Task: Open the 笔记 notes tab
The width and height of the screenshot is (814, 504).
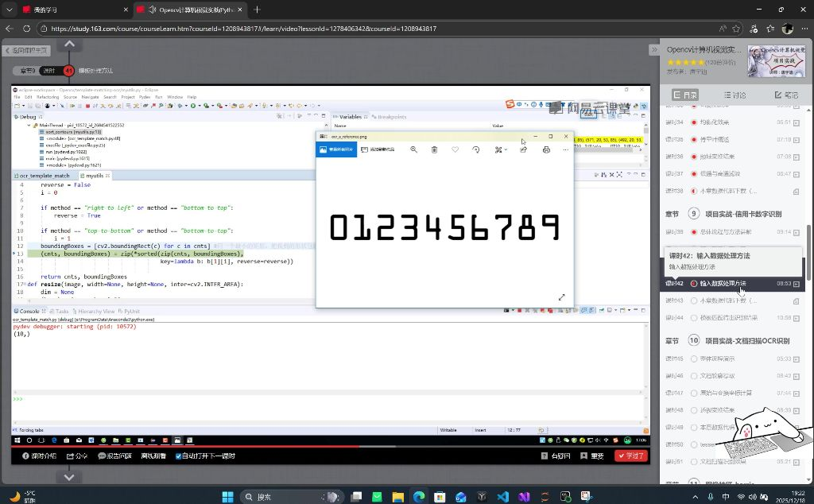Action: pyautogui.click(x=786, y=95)
